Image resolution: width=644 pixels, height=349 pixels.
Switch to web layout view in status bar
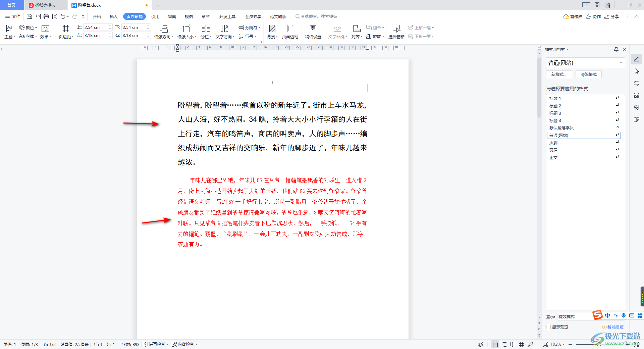[x=521, y=344]
